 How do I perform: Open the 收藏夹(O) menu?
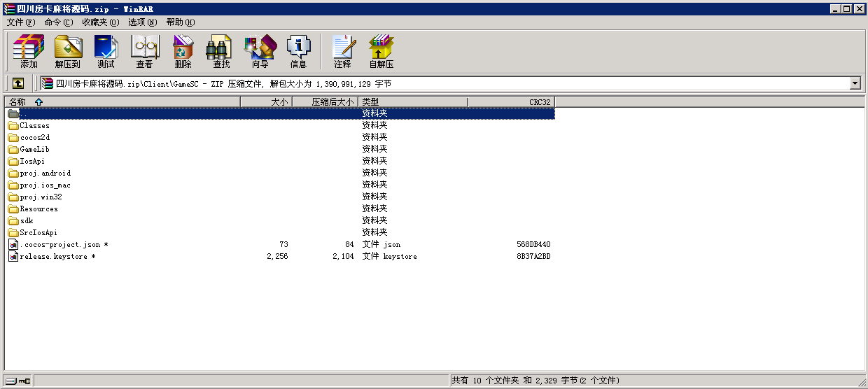[100, 22]
